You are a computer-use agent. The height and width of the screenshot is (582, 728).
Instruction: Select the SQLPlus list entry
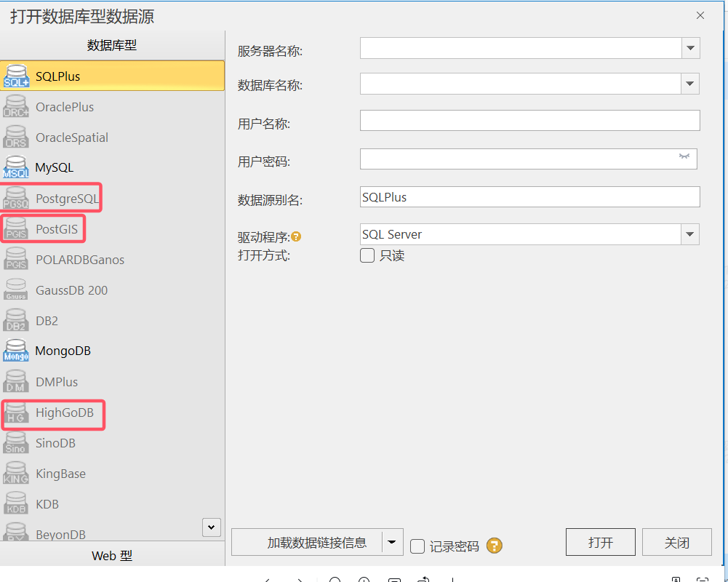112,76
